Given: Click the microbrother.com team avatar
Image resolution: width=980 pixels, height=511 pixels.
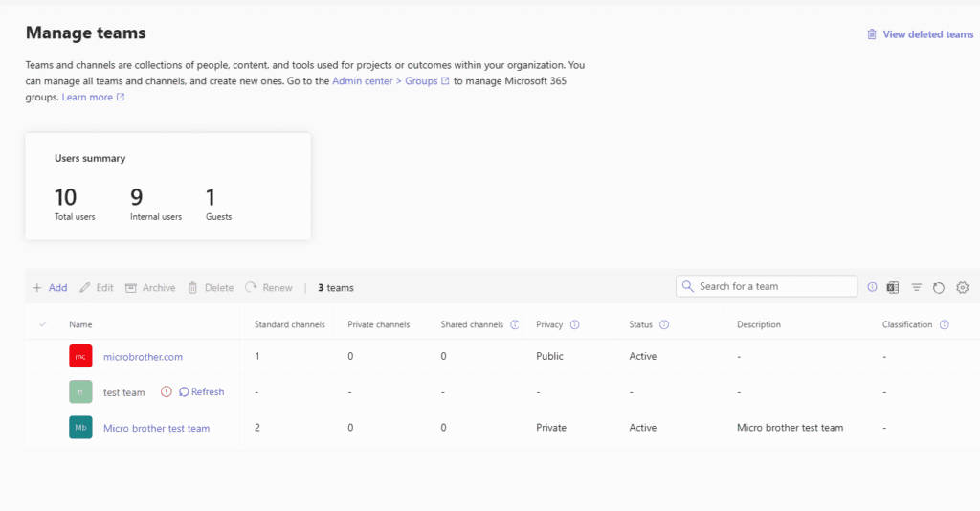Looking at the screenshot, I should click(80, 357).
